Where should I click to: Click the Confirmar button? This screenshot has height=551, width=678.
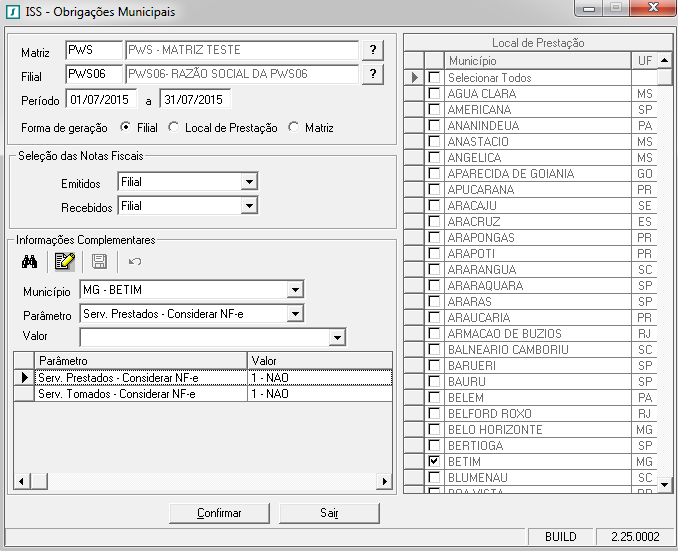tap(219, 513)
